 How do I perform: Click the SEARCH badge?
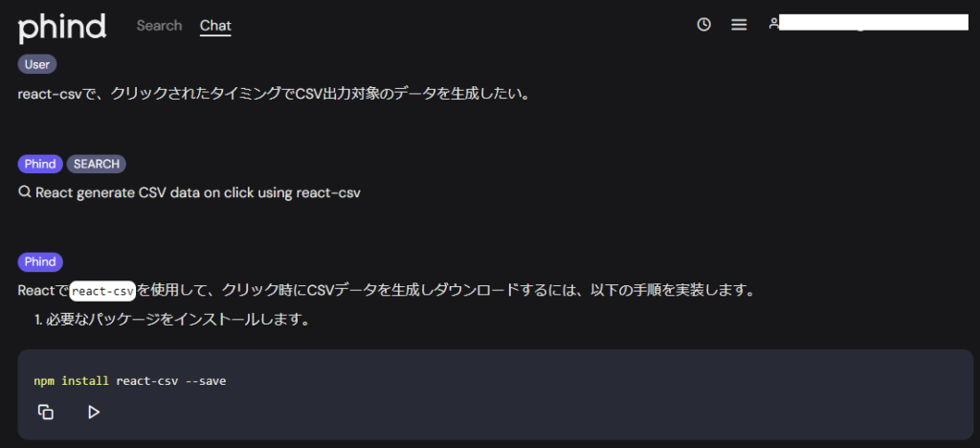(97, 165)
